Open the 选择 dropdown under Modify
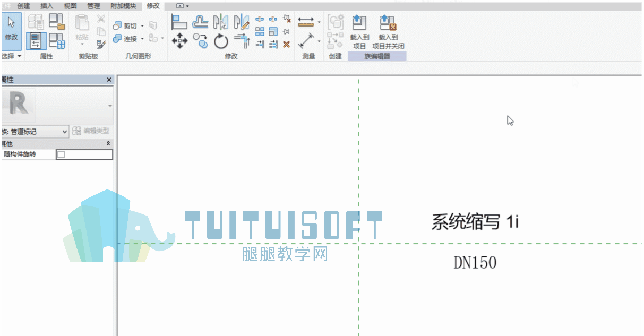The width and height of the screenshot is (644, 336). 11,56
